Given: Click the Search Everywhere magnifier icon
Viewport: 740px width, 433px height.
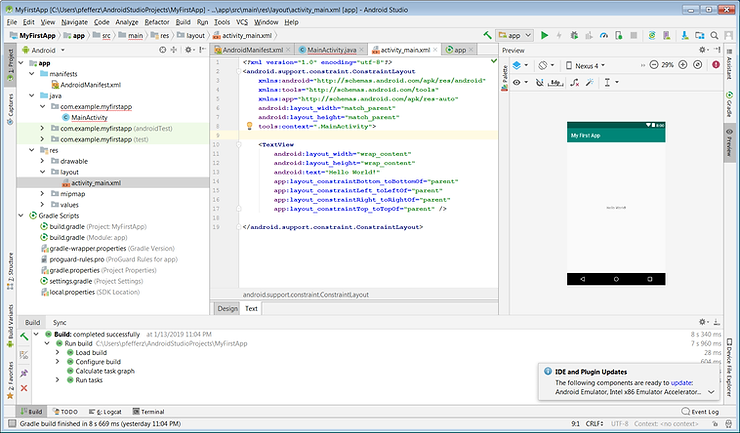Looking at the screenshot, I should point(715,35).
